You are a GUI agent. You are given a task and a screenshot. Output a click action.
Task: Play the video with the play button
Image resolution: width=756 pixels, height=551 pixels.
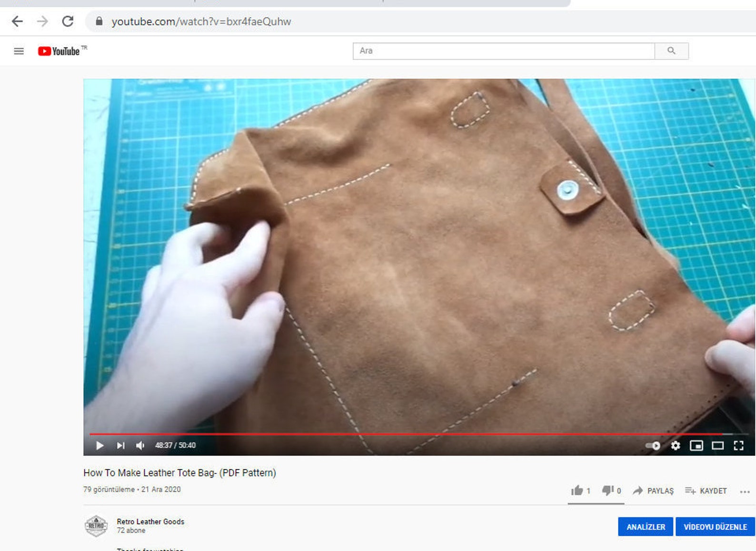click(x=99, y=445)
